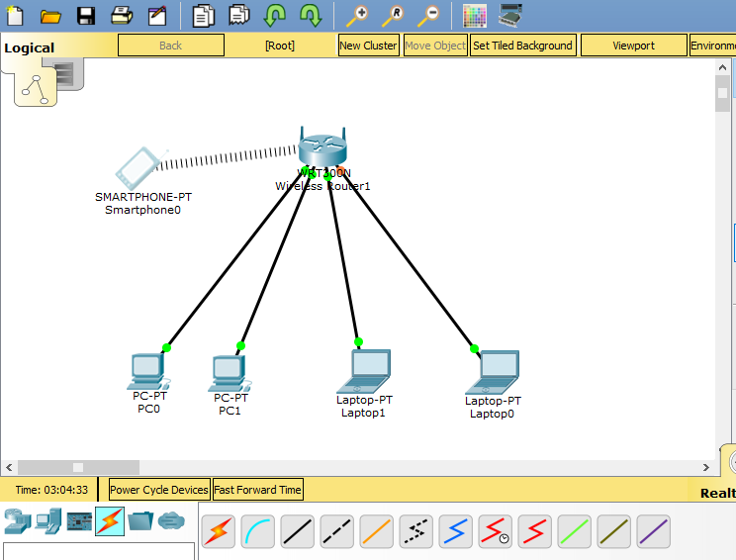
Task: Pick the blue coaxial cable
Action: pyautogui.click(x=455, y=531)
